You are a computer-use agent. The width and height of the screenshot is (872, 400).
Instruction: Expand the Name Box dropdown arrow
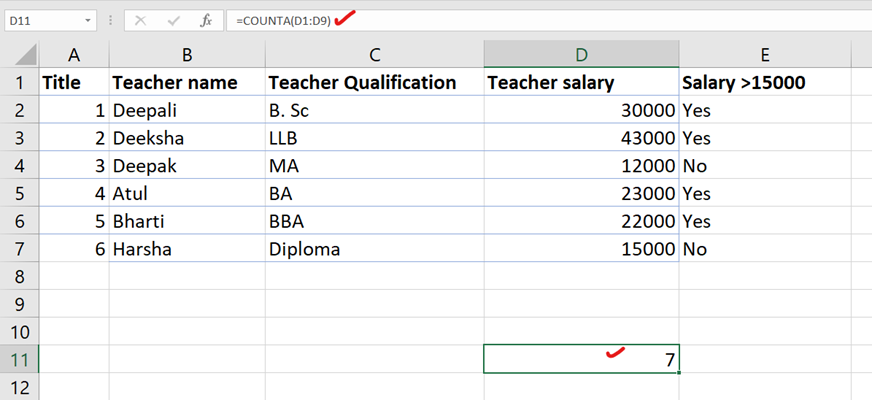pyautogui.click(x=89, y=20)
